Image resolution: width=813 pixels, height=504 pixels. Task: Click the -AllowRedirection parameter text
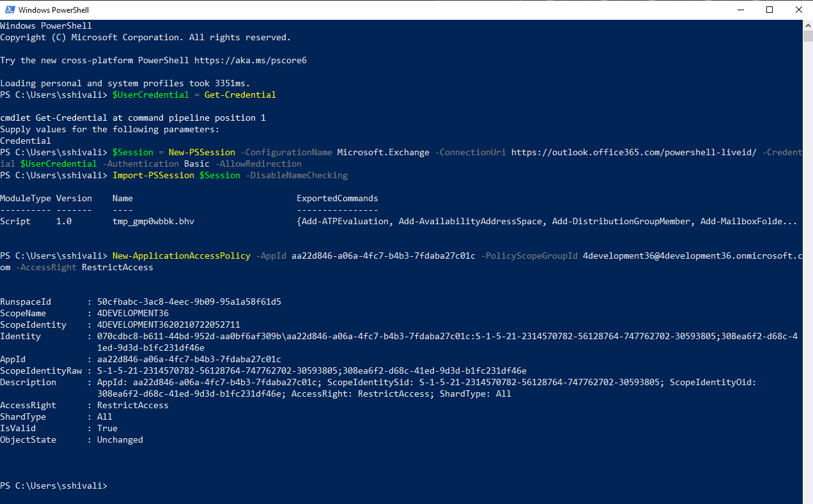click(258, 164)
